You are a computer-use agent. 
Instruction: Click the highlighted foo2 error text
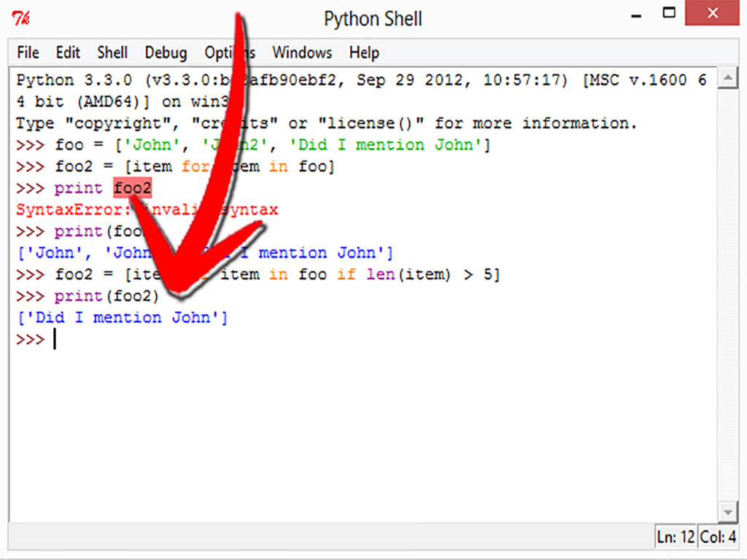point(133,187)
